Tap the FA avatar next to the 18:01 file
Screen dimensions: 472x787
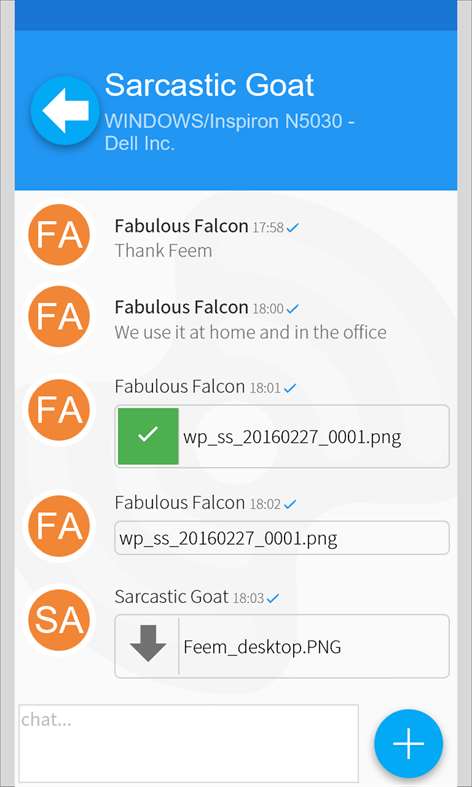point(59,410)
